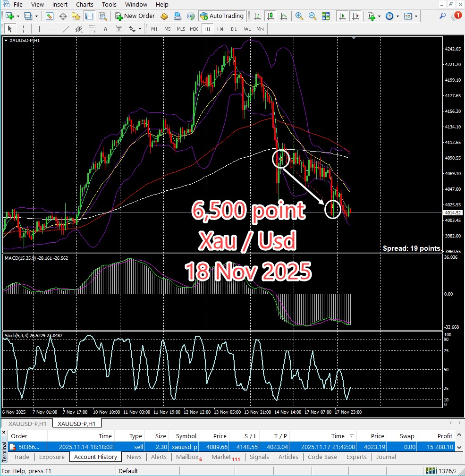Toggle the Chart Shift button
Viewport: 465px width, 476px height.
click(x=356, y=16)
